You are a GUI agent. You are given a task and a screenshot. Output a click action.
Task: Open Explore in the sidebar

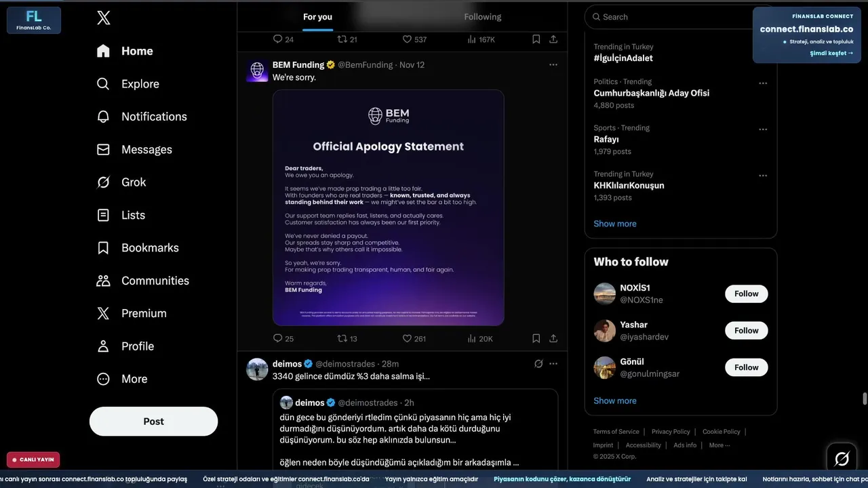[127, 84]
